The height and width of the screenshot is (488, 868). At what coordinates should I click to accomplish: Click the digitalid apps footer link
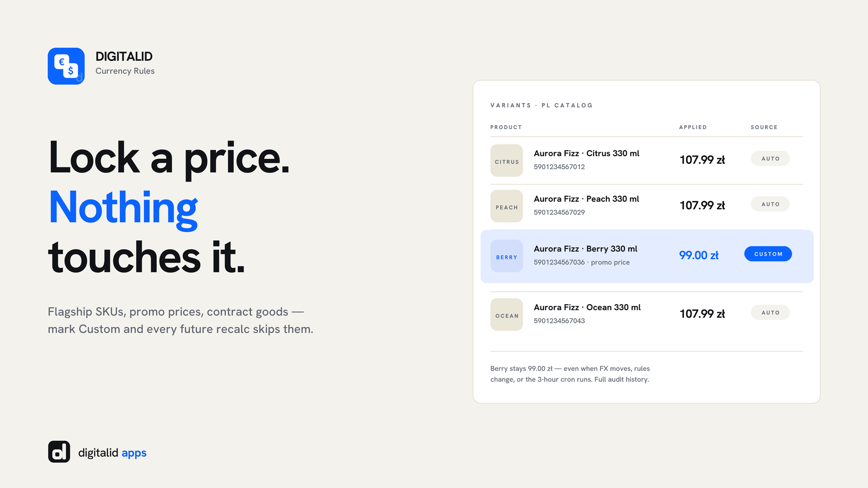tap(112, 453)
